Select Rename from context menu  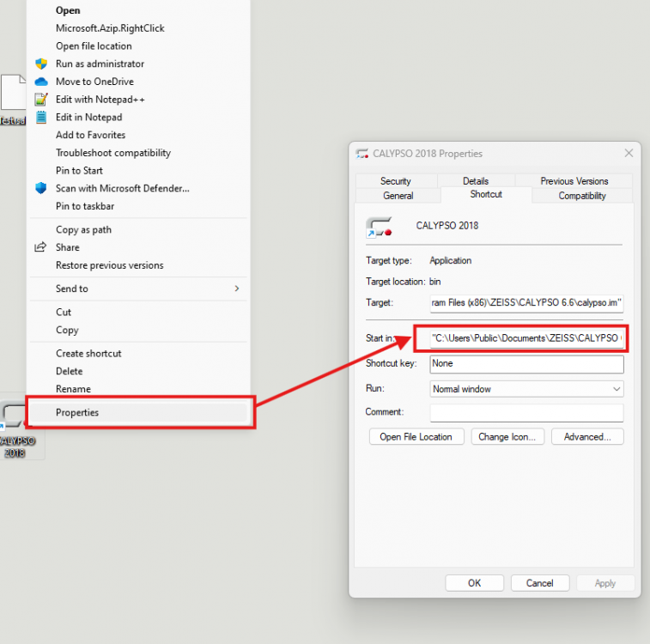[x=73, y=389]
